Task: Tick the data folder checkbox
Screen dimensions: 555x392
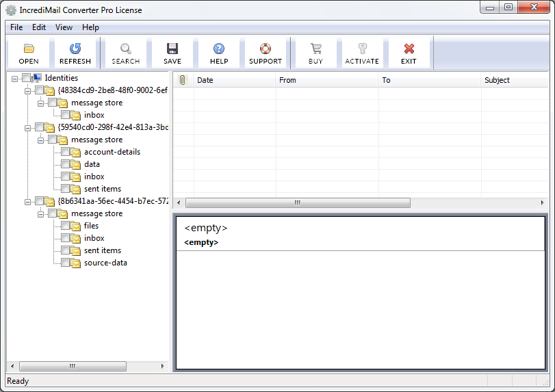Action: [65, 164]
